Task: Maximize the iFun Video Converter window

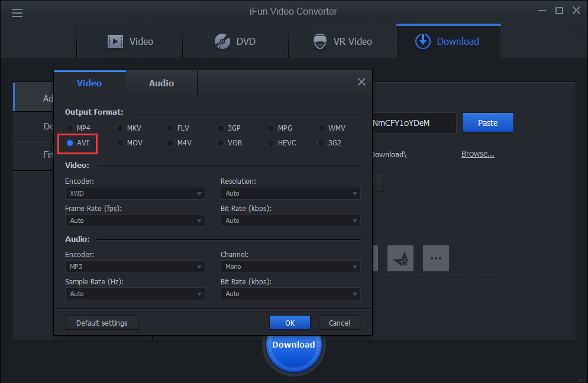Action: (x=559, y=11)
